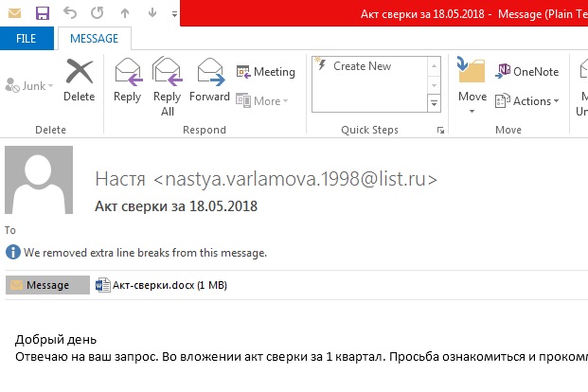The image size is (588, 392).
Task: Go to next item with down arrow
Action: (x=152, y=13)
